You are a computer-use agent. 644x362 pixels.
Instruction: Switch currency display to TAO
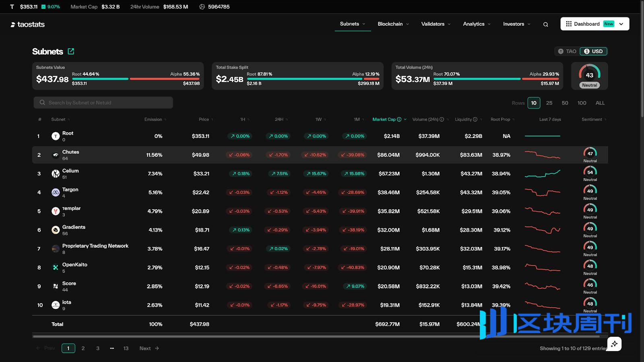tap(567, 51)
